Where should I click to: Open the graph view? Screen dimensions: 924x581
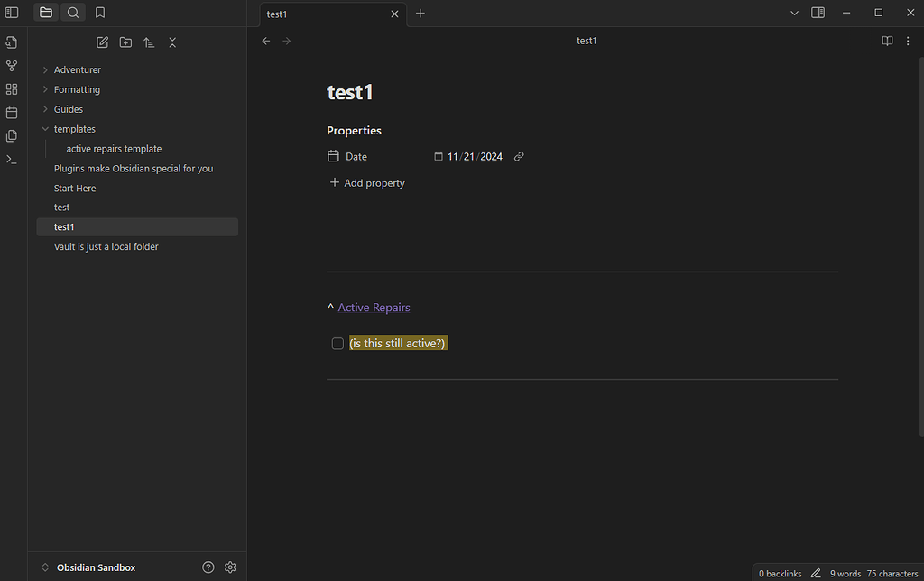[x=12, y=65]
